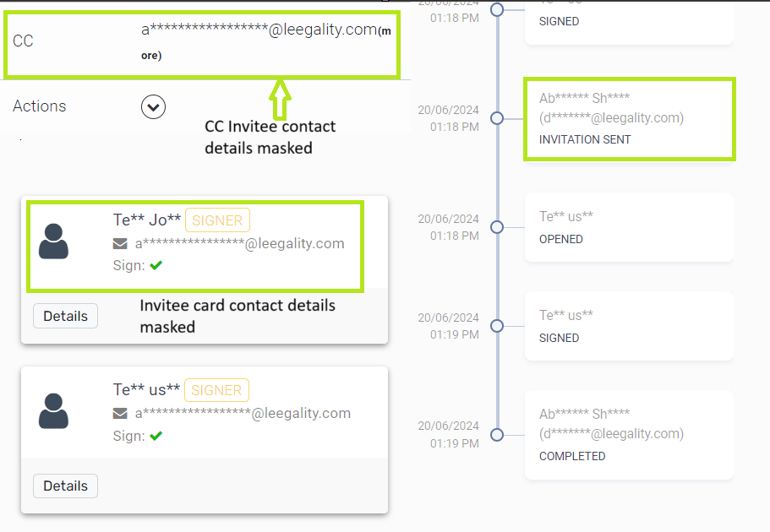Viewport: 770px width, 532px height.
Task: Click the Te** us** signer avatar icon
Action: coord(54,411)
